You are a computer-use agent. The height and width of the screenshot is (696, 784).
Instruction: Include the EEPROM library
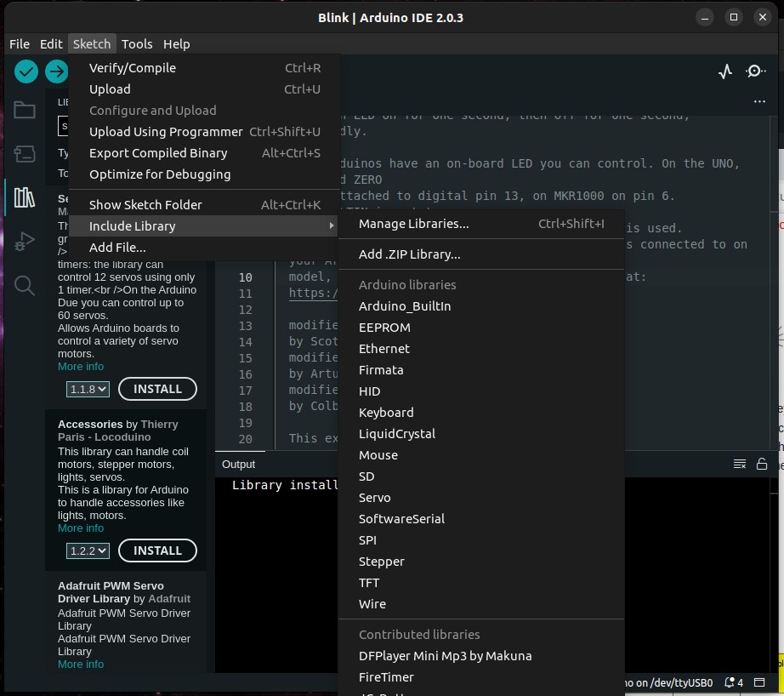point(481,328)
